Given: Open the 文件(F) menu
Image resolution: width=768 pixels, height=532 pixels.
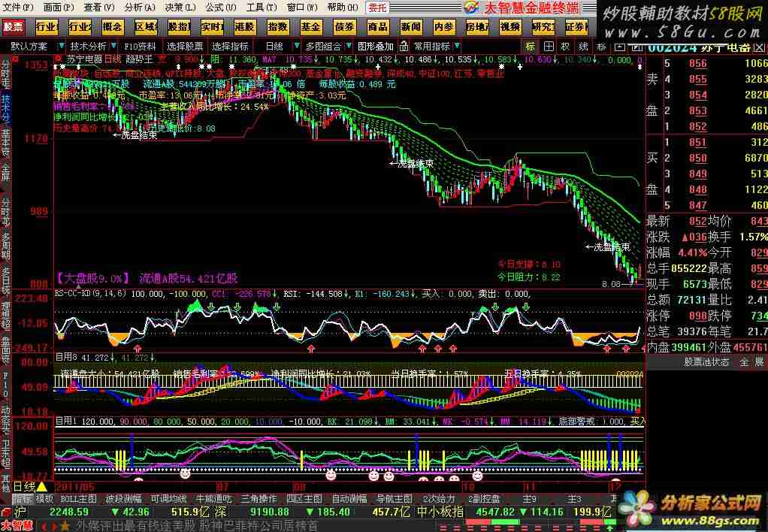Looking at the screenshot, I should [x=19, y=8].
